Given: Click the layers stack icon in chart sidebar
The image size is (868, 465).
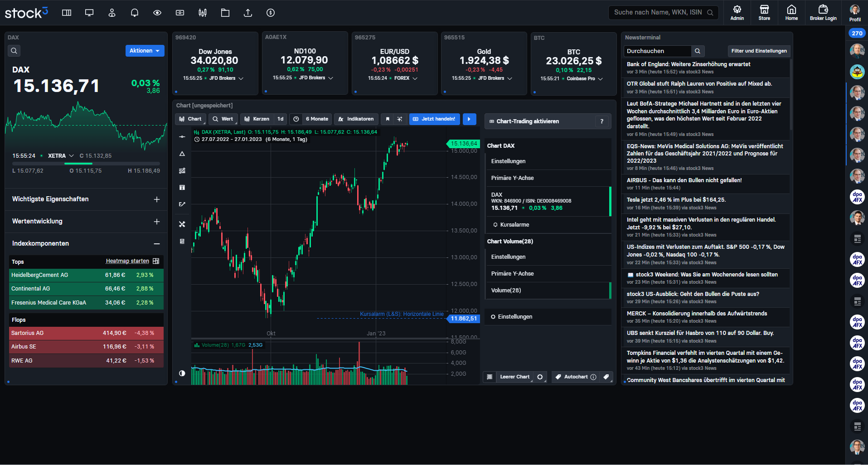Looking at the screenshot, I should pos(182,241).
